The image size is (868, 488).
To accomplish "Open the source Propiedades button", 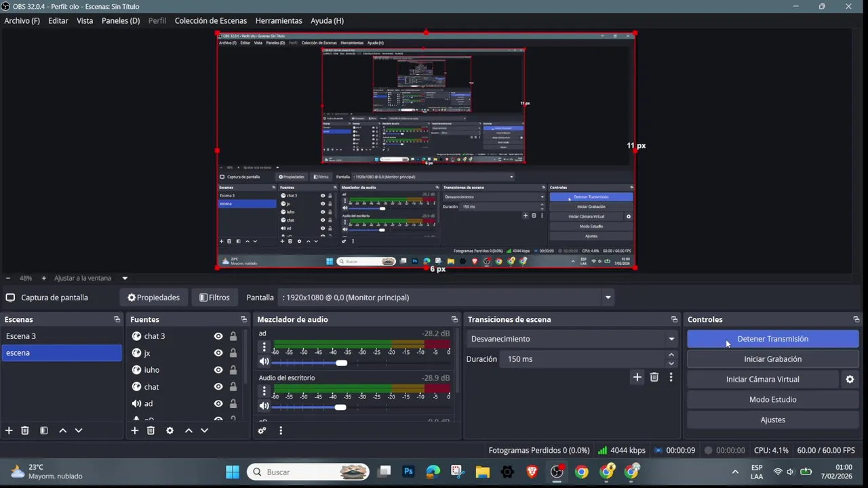I will point(154,298).
